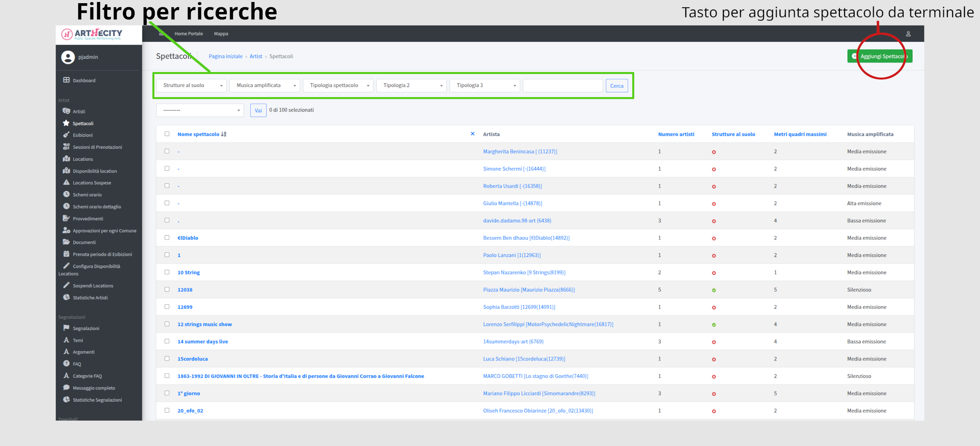
Task: Remove sorting with the blue X icon
Action: (x=473, y=134)
